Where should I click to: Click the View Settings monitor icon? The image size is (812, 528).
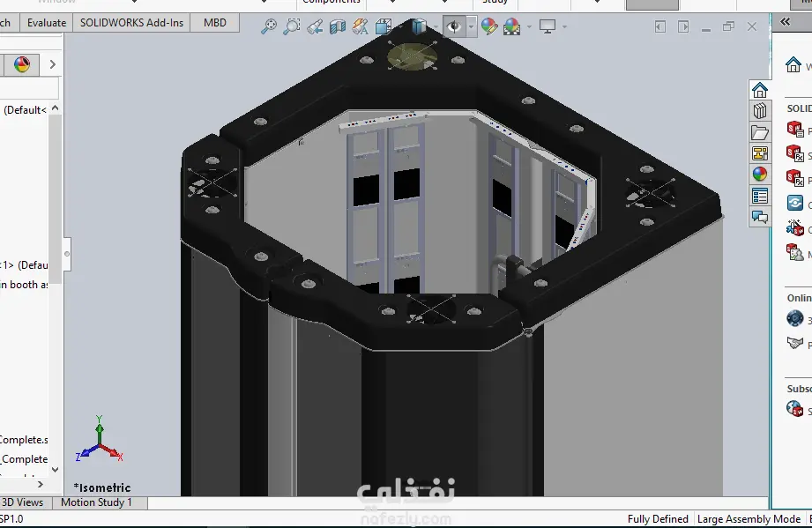pos(548,26)
